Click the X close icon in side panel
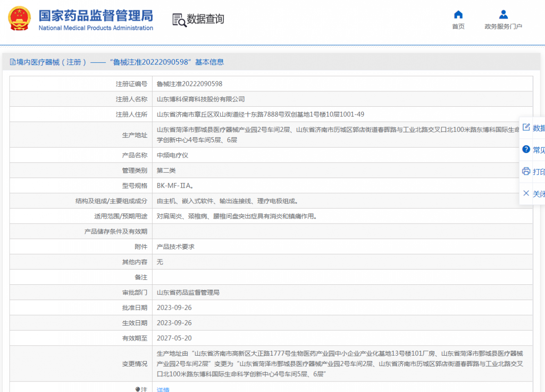The image size is (545, 392). (527, 194)
